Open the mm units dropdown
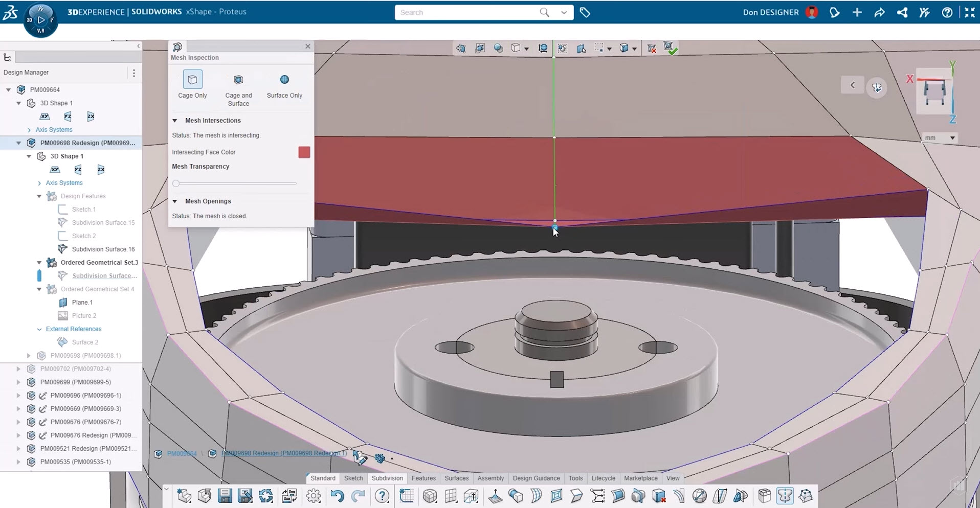Image resolution: width=980 pixels, height=508 pixels. 952,138
